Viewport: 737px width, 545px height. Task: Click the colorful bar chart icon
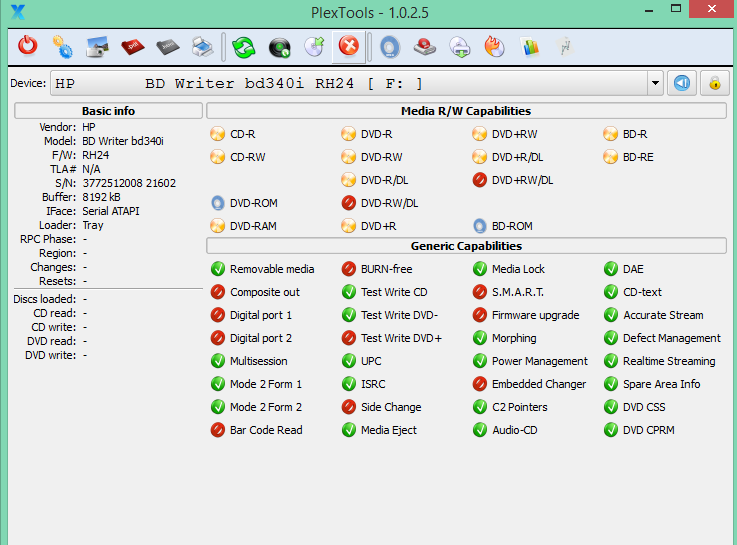pos(530,47)
